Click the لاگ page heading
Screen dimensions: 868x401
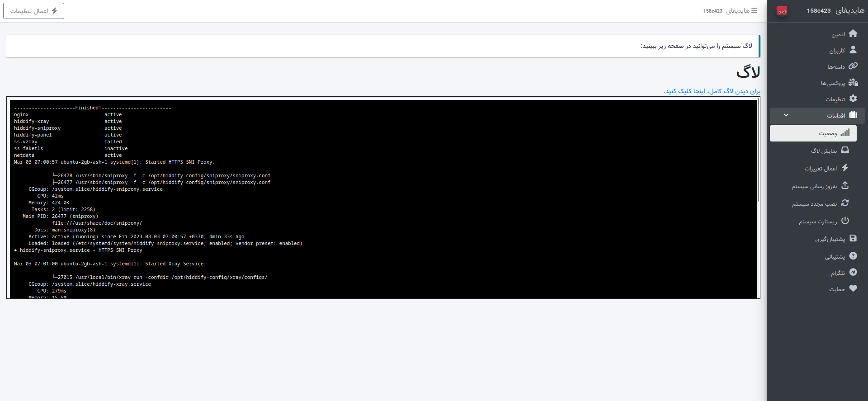click(x=748, y=72)
